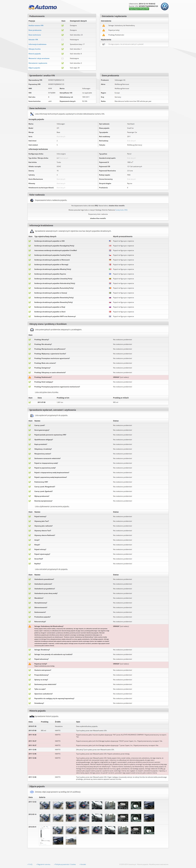The width and height of the screenshot is (196, 868).
Task: Open the Szukaj kodu: D5Q link
Action: point(121,210)
